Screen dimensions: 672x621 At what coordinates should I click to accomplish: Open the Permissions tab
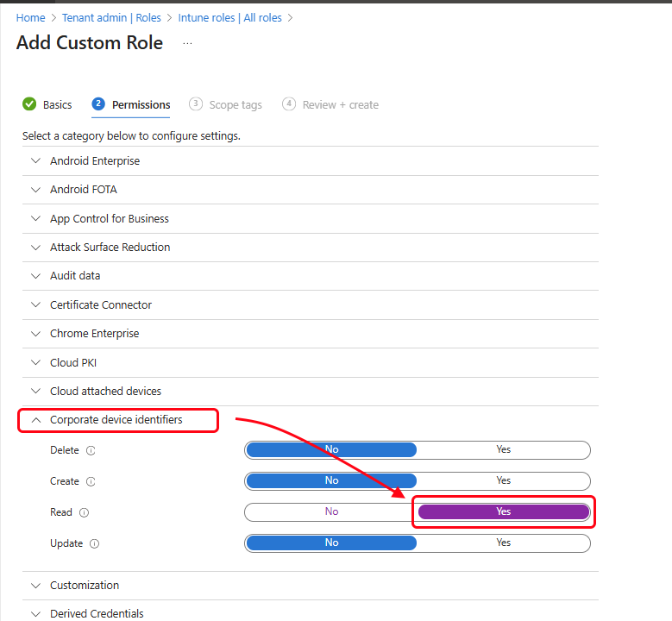(x=141, y=105)
